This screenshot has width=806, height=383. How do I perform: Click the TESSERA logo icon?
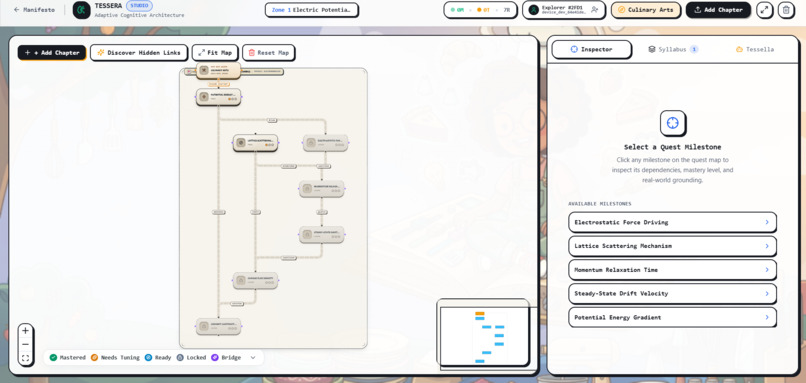[x=81, y=10]
